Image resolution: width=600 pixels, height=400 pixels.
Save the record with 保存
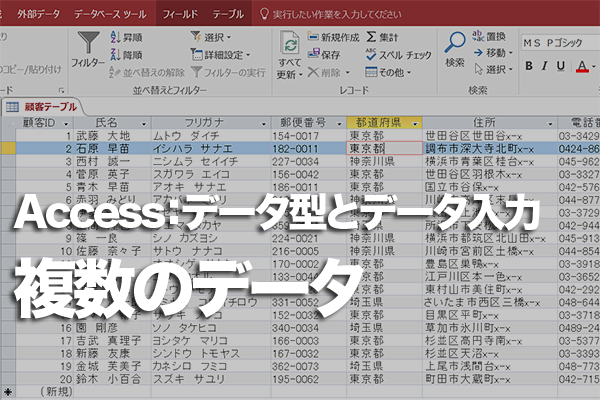(x=324, y=54)
